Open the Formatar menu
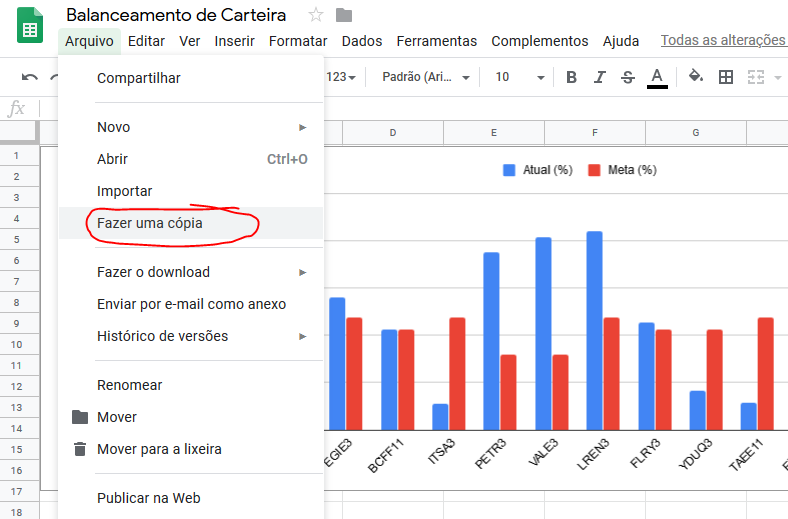Viewport: 788px width, 519px height. (298, 41)
